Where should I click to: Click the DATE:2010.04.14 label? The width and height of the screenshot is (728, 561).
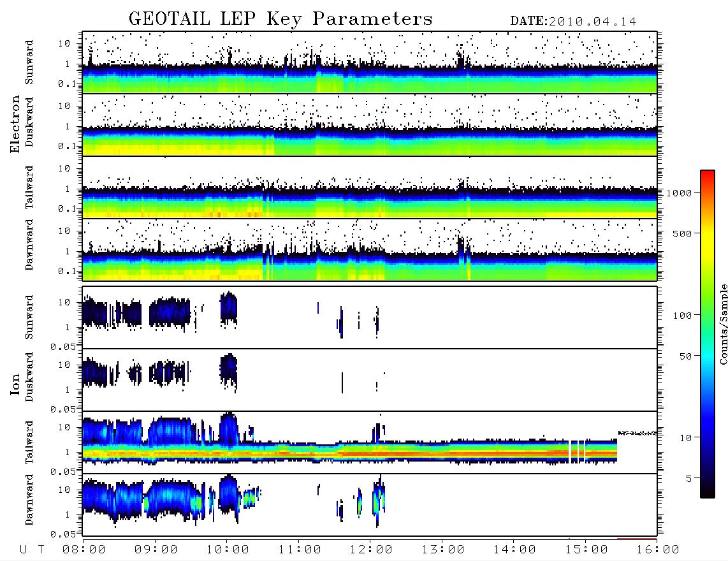pos(573,22)
